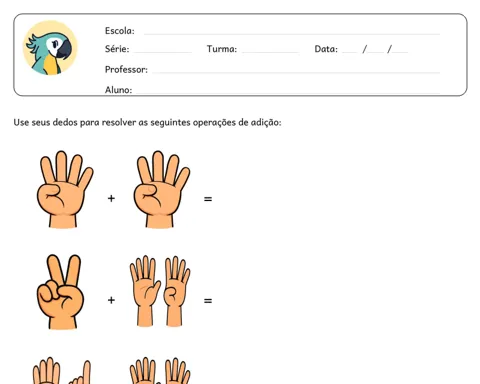This screenshot has width=480, height=384.
Task: Click the equals sign in second operation
Action: (208, 301)
